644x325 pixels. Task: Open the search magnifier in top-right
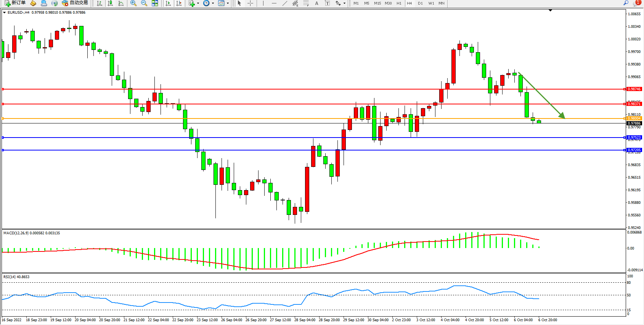coord(626,3)
